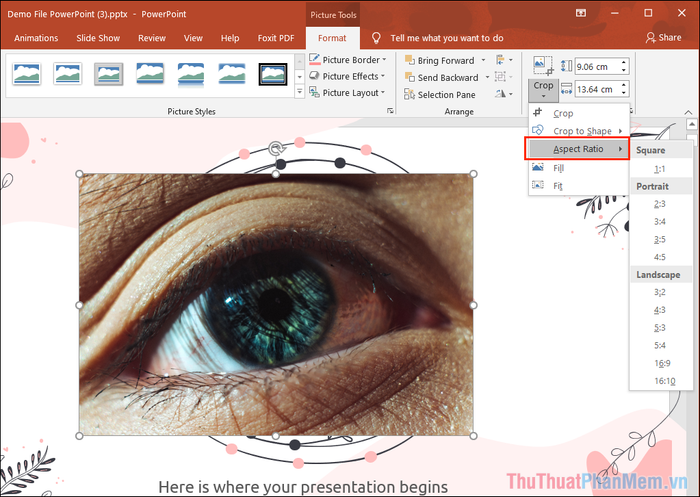Show the previous row of picture styles
This screenshot has width=700, height=497.
pos(300,61)
